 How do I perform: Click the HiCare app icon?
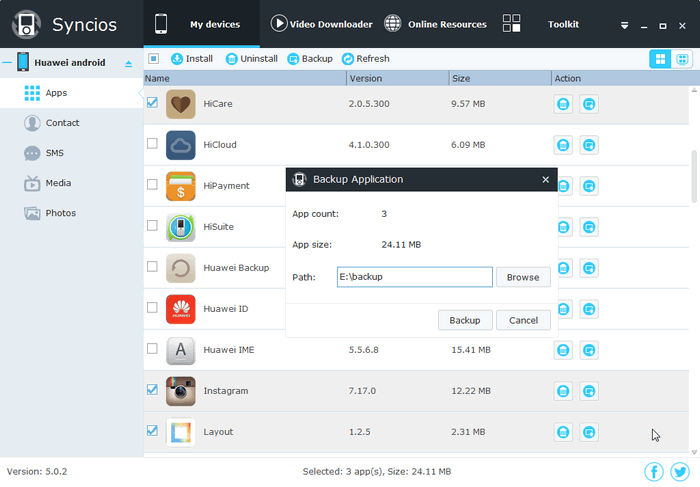180,104
